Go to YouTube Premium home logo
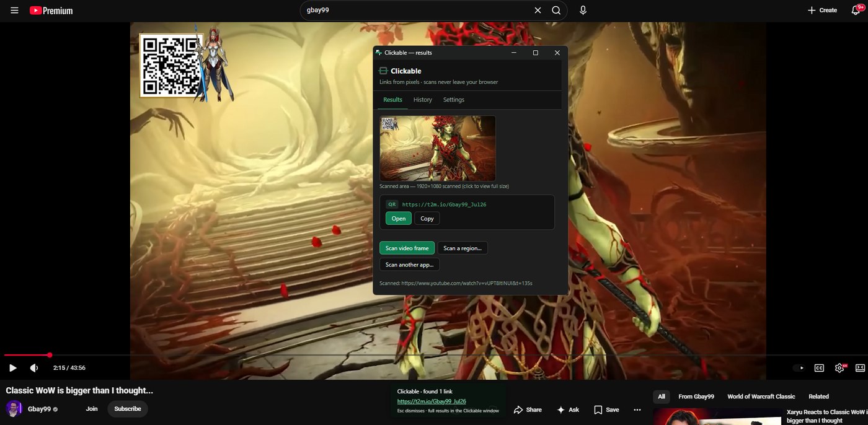The height and width of the screenshot is (425, 868). [x=51, y=11]
